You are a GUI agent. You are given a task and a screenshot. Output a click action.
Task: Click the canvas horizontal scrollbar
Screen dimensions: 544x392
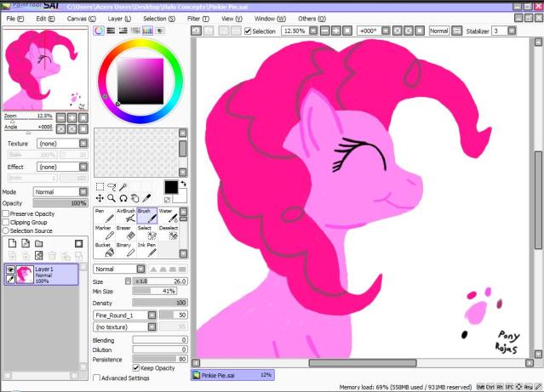click(363, 363)
